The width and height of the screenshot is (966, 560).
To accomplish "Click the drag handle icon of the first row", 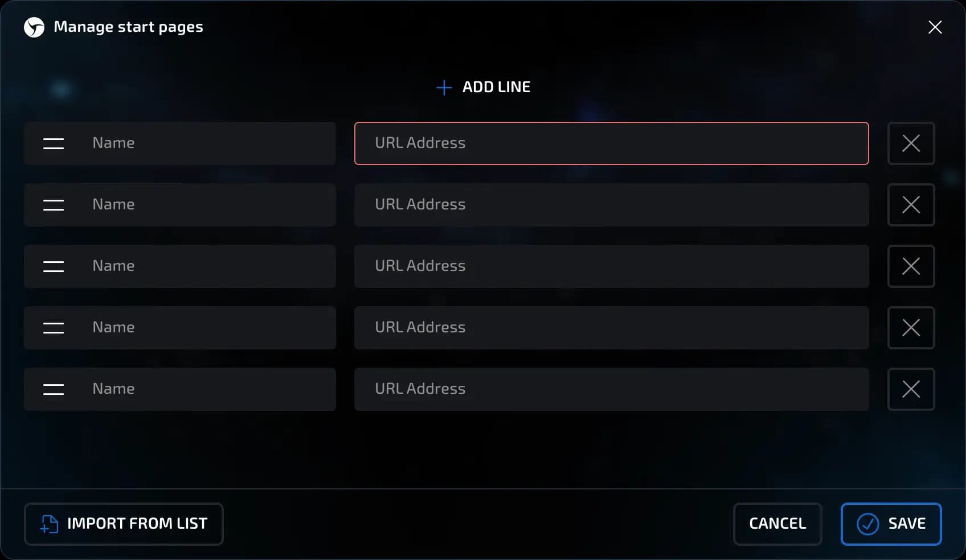I will 54,143.
